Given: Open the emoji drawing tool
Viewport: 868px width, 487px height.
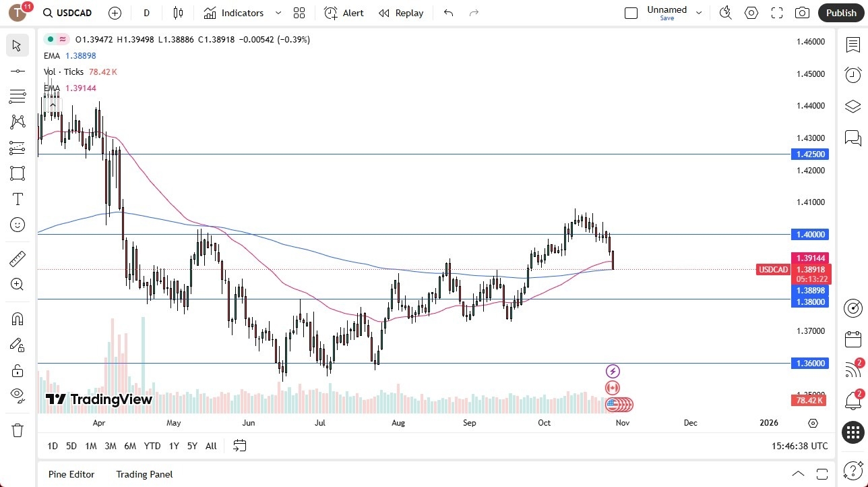Looking at the screenshot, I should coord(18,225).
